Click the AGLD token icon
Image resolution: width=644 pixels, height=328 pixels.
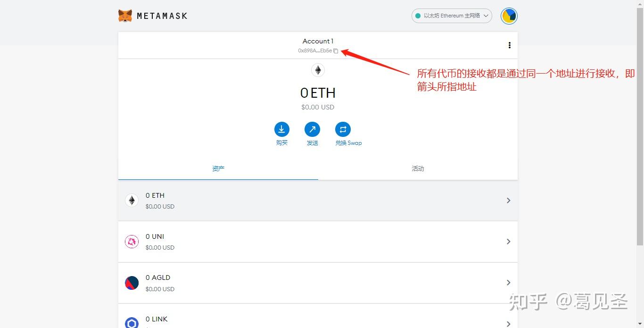coord(132,283)
